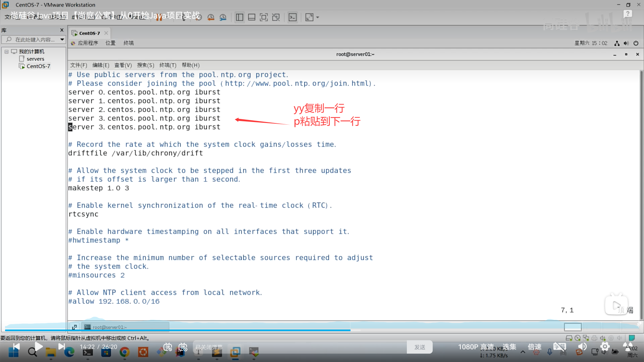Screen dimensions: 644x362
Task: Open the 编辑(E) terminal menu
Action: coord(101,65)
